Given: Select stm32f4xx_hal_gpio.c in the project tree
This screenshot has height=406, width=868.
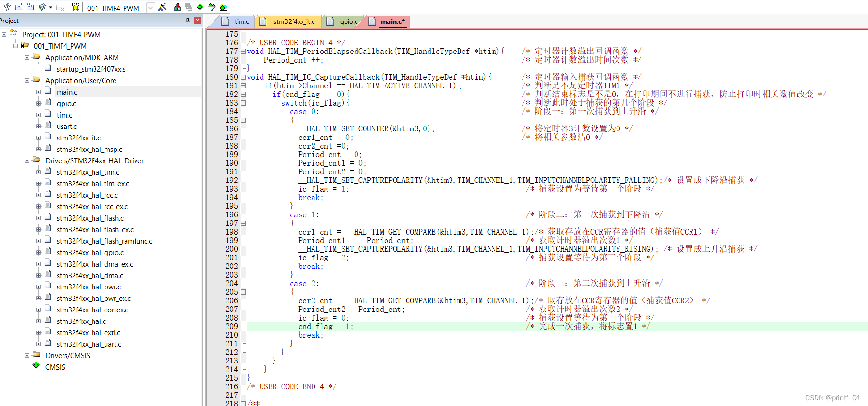Looking at the screenshot, I should click(90, 253).
